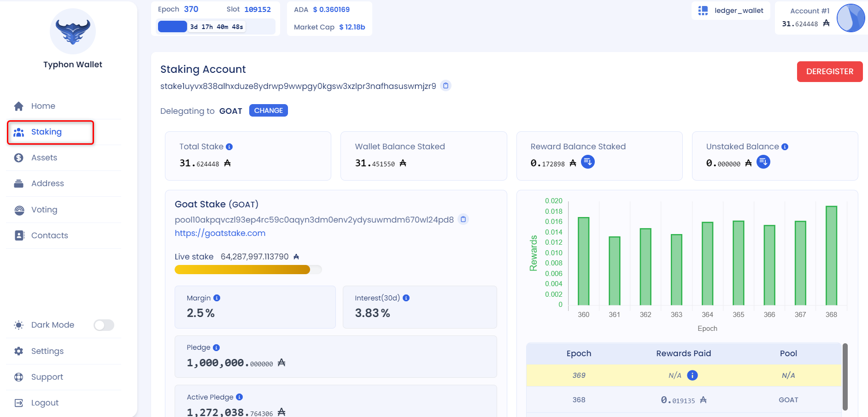Show Margin info icon
The height and width of the screenshot is (417, 868).
click(x=217, y=298)
